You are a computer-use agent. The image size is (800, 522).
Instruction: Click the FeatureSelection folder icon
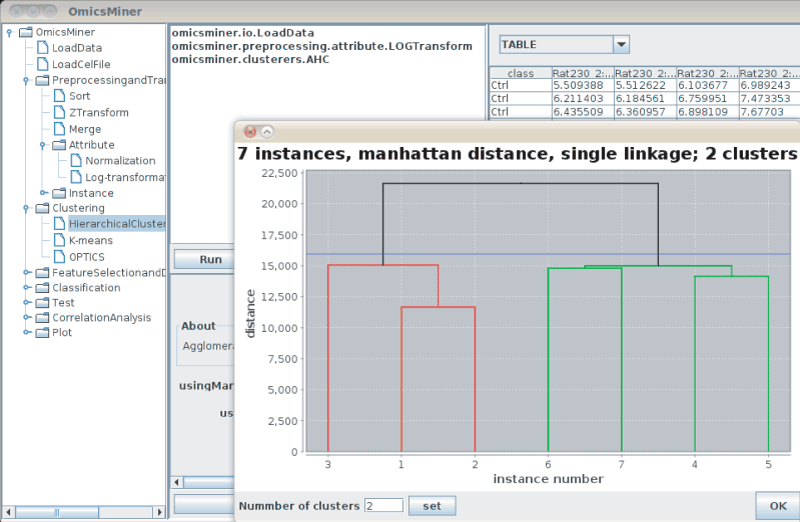pos(42,273)
